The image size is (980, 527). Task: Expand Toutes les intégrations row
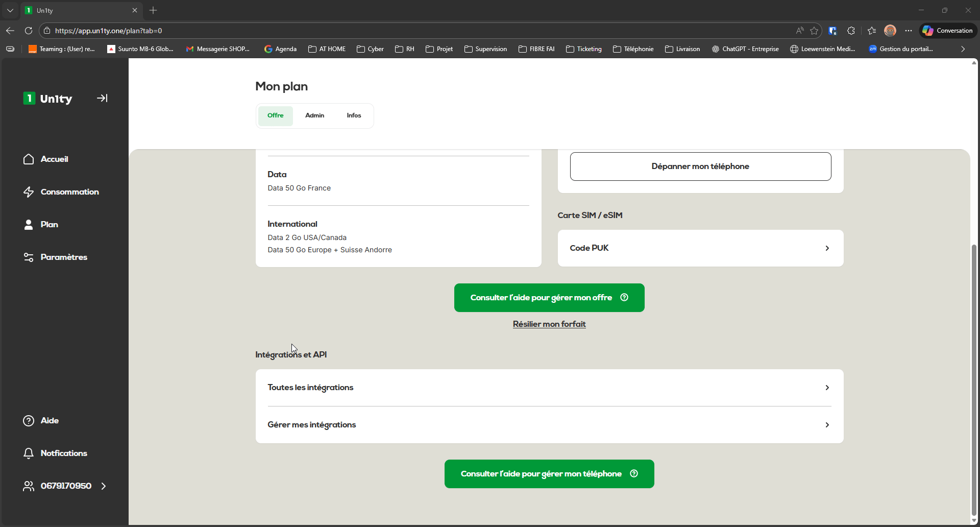coord(827,388)
